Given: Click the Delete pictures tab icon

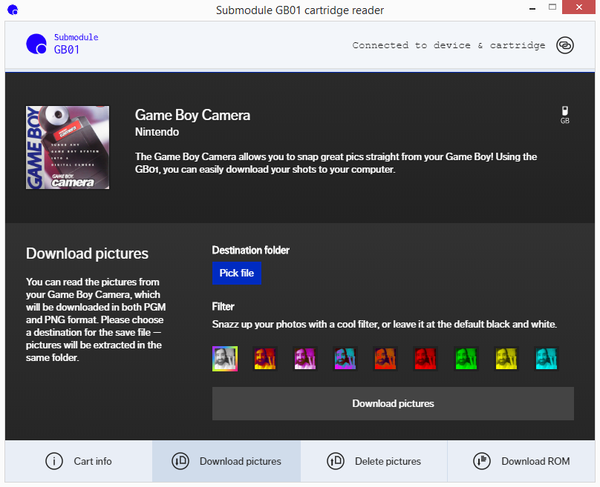Looking at the screenshot, I should pos(336,461).
